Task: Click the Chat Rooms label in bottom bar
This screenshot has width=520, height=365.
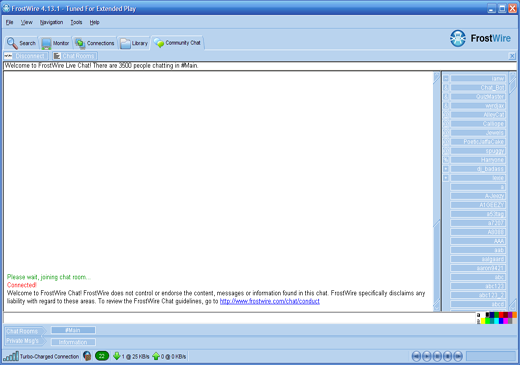Action: [x=22, y=331]
